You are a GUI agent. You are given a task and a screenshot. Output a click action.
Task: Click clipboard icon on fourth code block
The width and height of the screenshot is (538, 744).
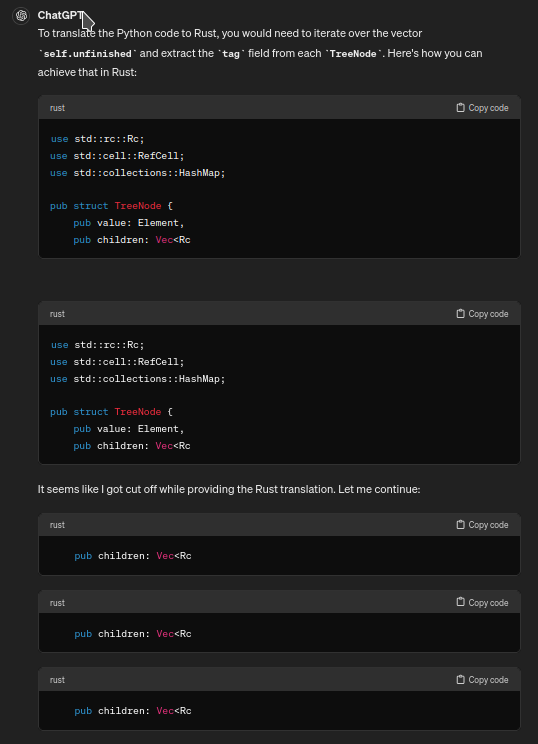click(x=460, y=602)
